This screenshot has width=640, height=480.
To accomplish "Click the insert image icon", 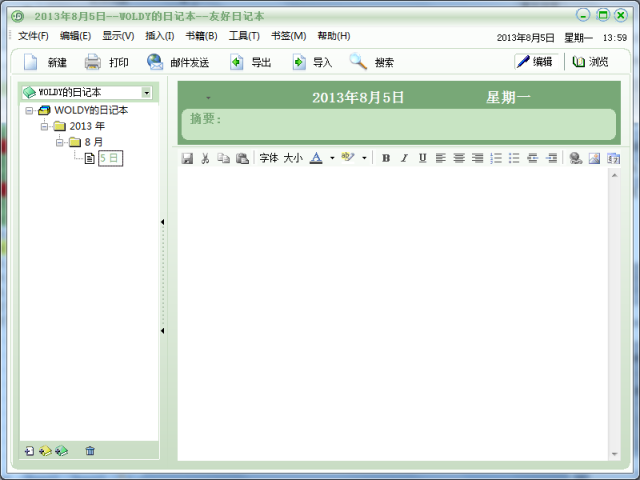I will coord(594,158).
